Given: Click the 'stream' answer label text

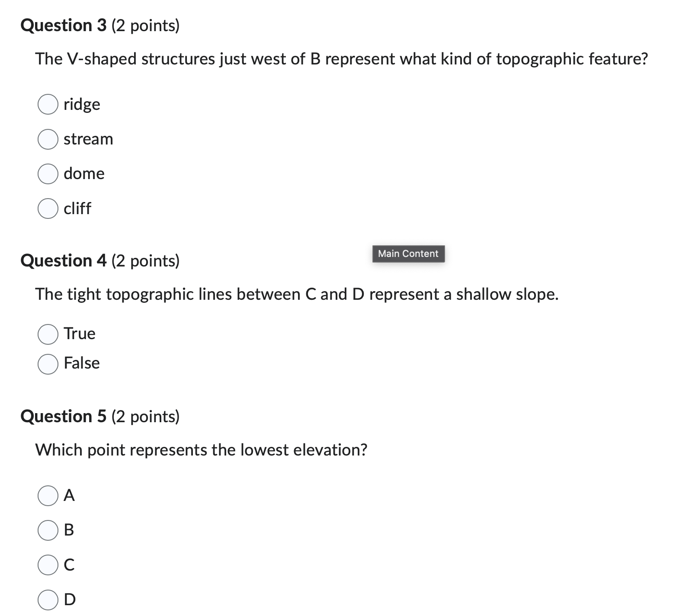Looking at the screenshot, I should pos(88,139).
